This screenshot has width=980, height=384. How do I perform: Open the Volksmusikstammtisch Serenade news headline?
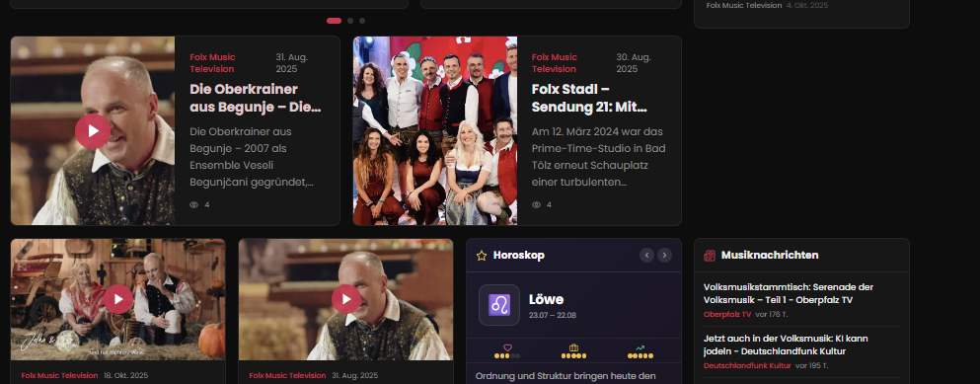coord(789,293)
